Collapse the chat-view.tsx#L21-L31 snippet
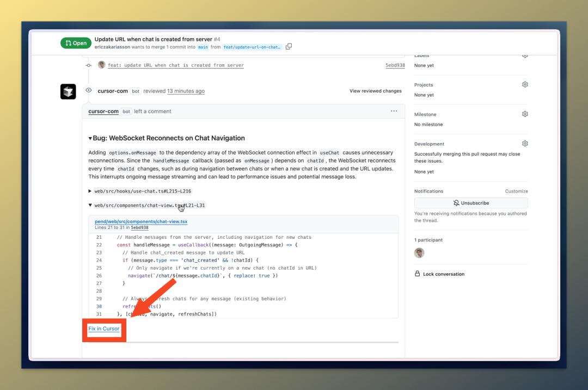This screenshot has height=390, width=588. 90,205
